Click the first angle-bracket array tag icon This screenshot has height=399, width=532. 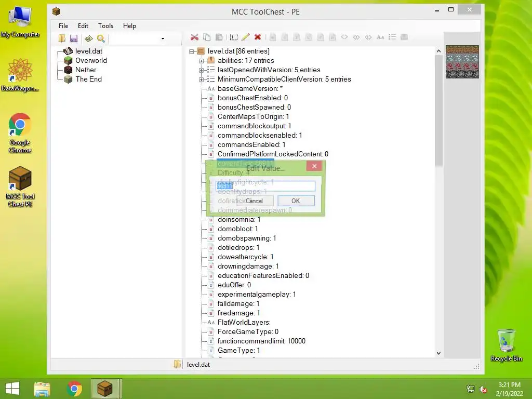coord(344,37)
